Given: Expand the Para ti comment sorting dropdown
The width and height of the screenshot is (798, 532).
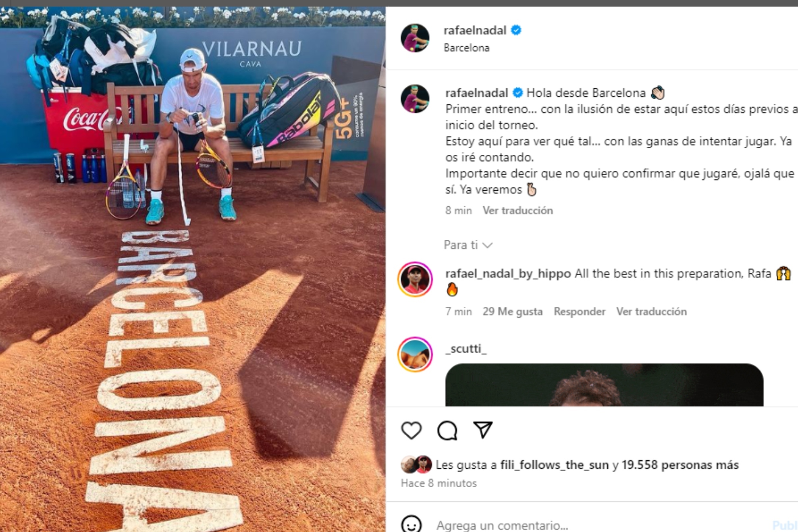Looking at the screenshot, I should pos(468,245).
